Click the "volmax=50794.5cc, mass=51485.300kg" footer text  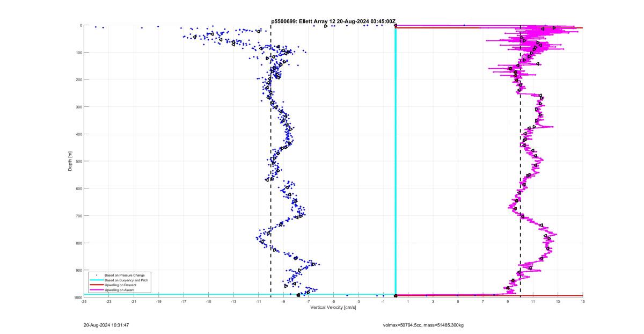423,325
